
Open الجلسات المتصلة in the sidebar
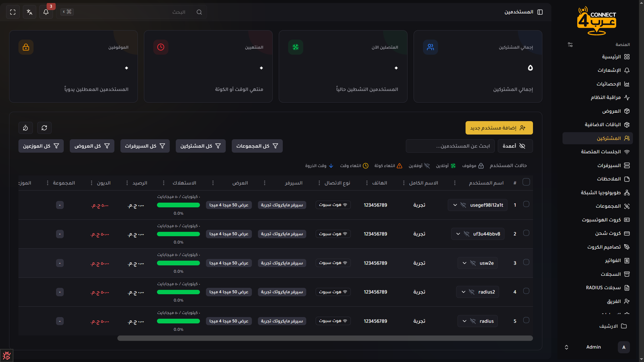(598, 152)
